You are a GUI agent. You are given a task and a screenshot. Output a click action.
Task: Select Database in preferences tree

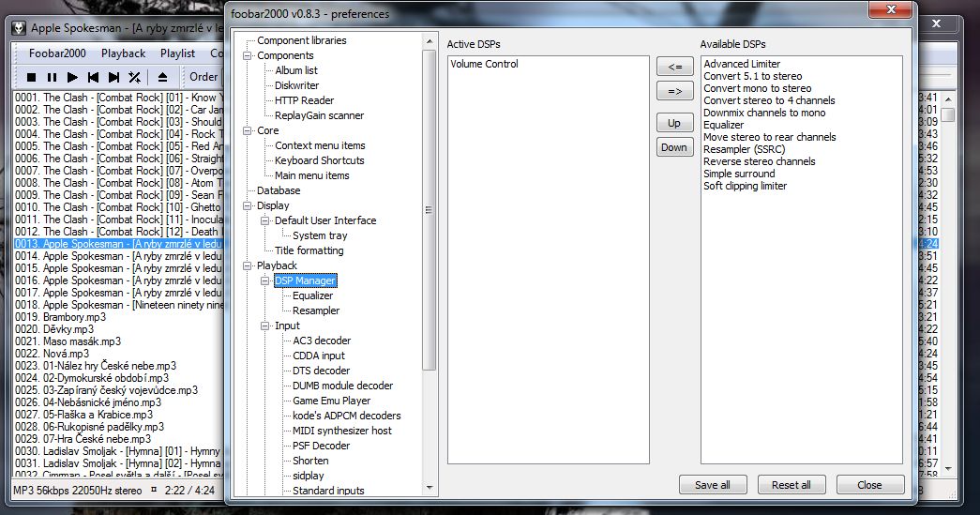[279, 190]
